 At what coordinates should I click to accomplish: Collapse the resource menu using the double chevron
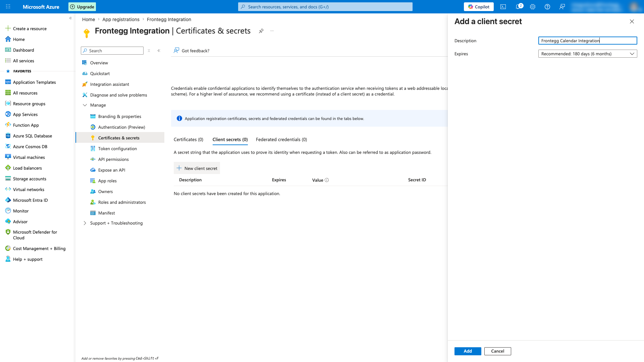pos(159,51)
